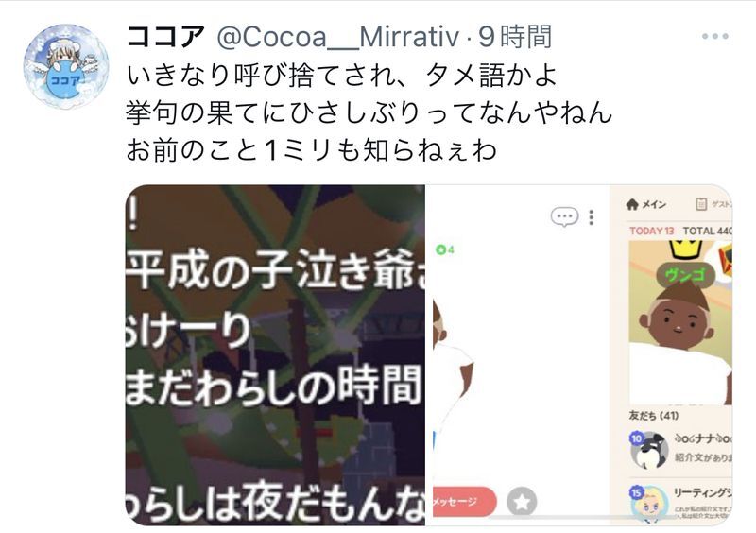The width and height of the screenshot is (756, 533).
Task: Open ココア's profile avatar
Action: tap(66, 66)
